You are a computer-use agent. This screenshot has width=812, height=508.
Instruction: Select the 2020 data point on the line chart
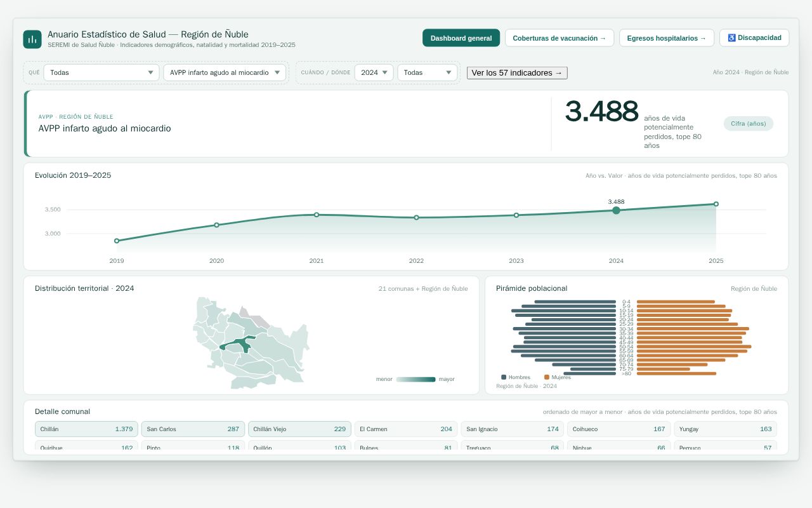pos(216,225)
